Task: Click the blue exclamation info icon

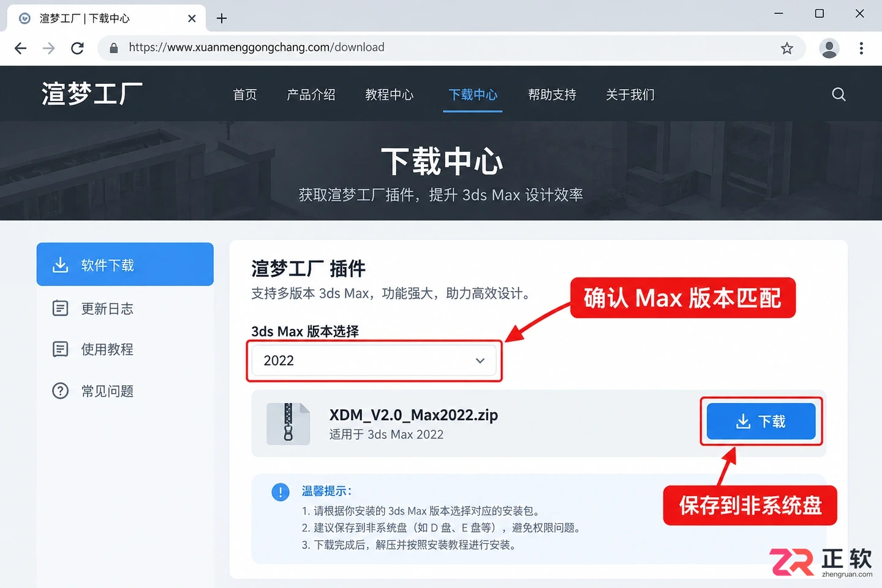Action: tap(281, 492)
